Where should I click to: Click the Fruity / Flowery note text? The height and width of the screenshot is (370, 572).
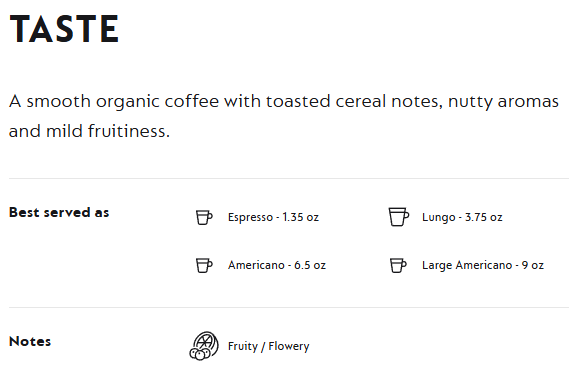point(268,346)
